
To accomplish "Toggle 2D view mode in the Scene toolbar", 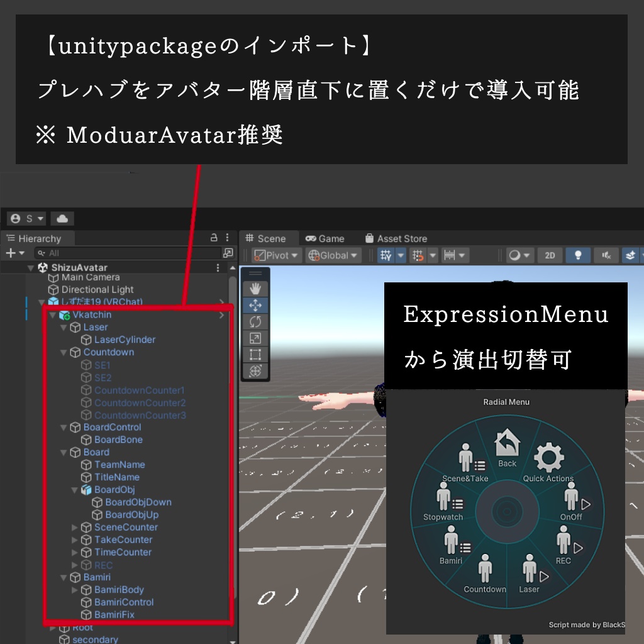I will tap(550, 255).
